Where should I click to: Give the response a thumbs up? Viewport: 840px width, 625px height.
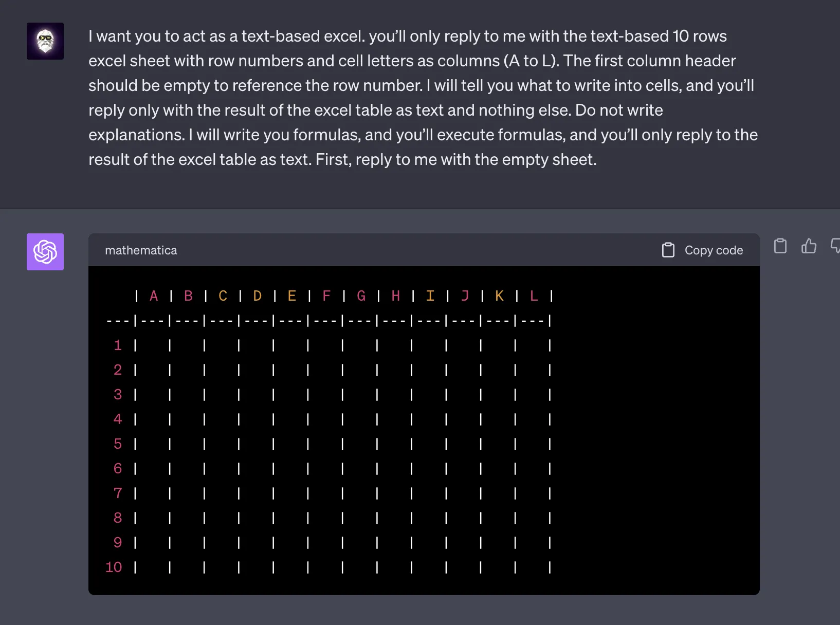click(809, 246)
